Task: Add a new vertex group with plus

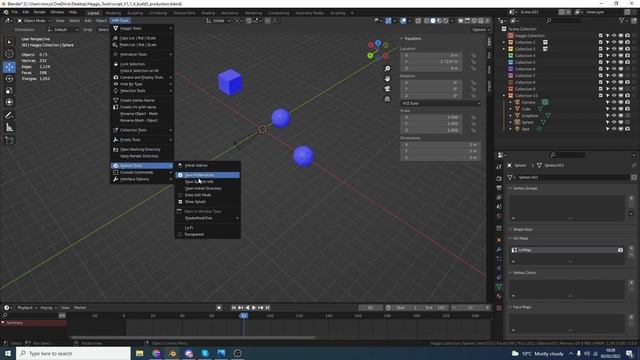Action: coord(631,198)
